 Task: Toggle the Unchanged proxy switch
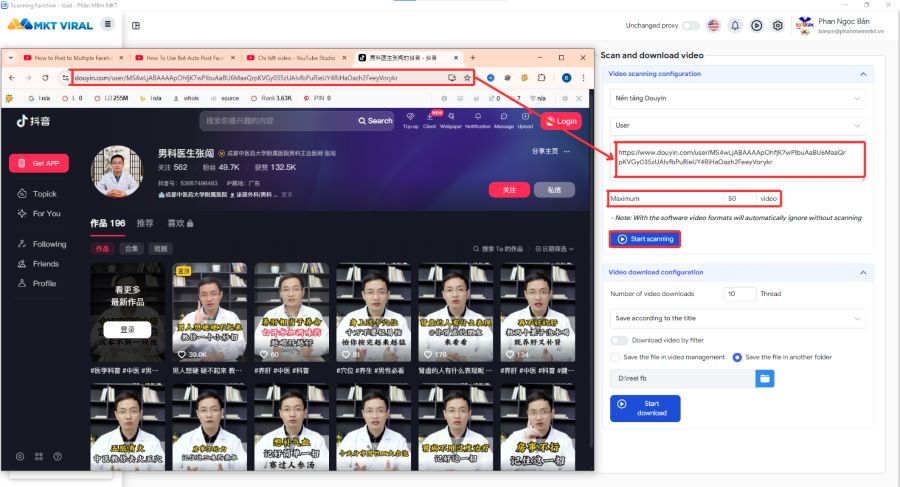pyautogui.click(x=690, y=25)
